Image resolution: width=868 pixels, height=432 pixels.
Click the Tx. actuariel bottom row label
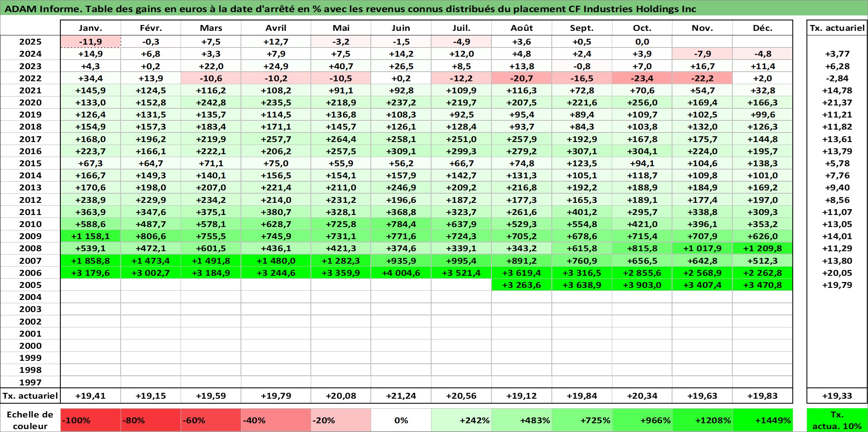pos(30,396)
